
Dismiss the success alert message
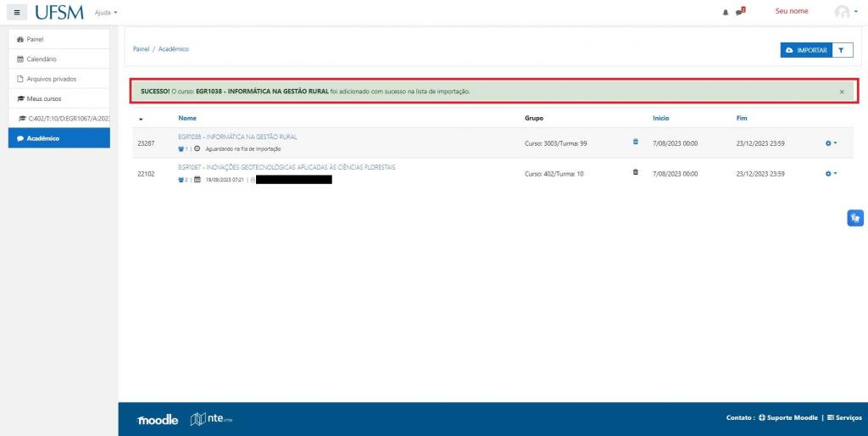(842, 91)
